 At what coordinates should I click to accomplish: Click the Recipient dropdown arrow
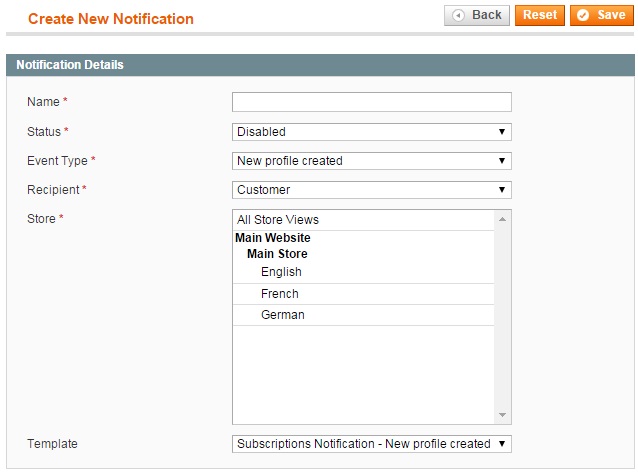502,190
